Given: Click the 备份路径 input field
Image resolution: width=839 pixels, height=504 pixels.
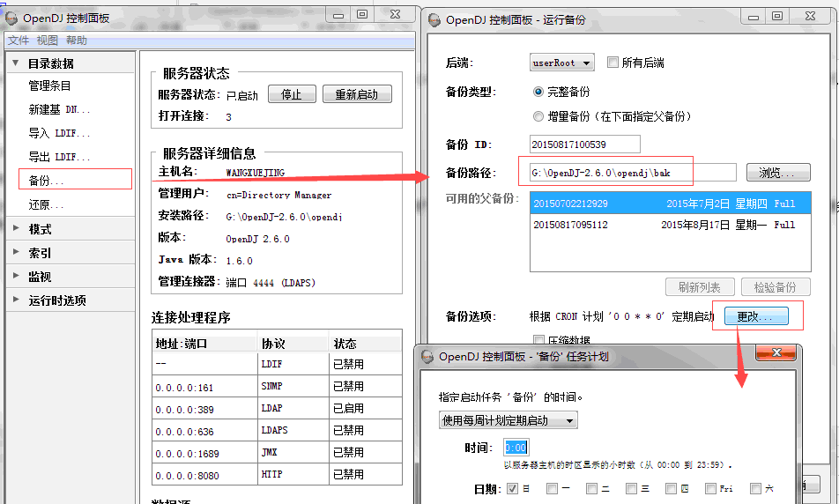Looking at the screenshot, I should point(633,173).
